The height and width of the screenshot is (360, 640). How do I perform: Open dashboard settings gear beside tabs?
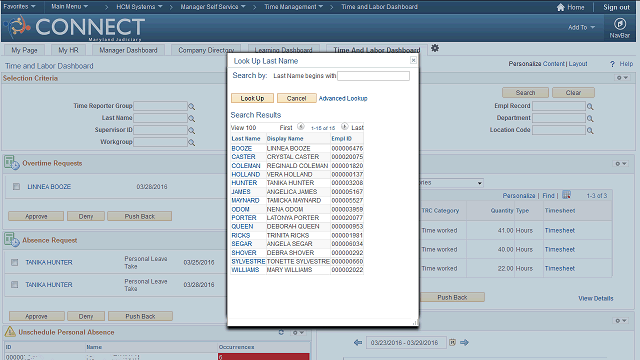(x=435, y=48)
